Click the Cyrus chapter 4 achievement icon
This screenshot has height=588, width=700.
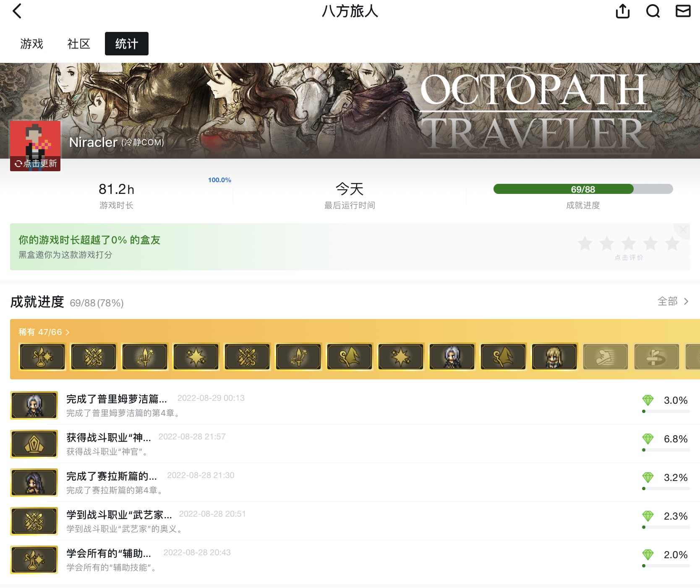(x=34, y=483)
